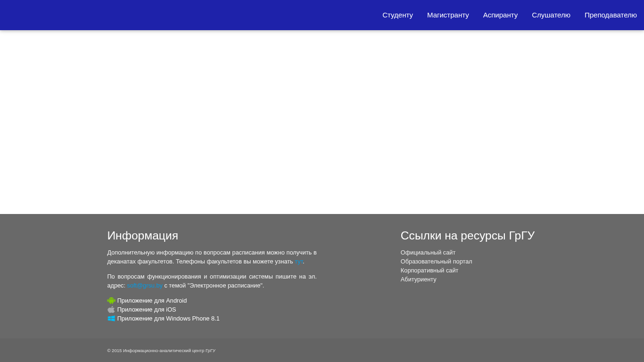
Task: Click the 2015 copyright notice text
Action: pos(161,351)
